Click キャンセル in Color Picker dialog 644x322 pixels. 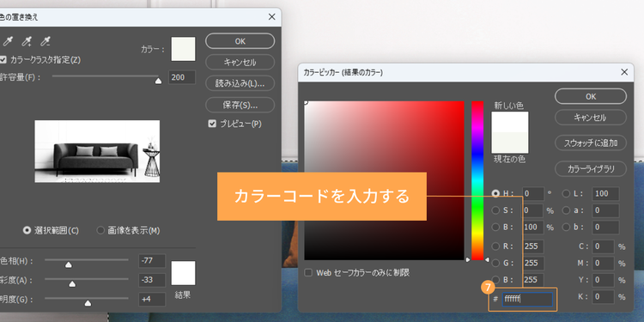point(591,118)
